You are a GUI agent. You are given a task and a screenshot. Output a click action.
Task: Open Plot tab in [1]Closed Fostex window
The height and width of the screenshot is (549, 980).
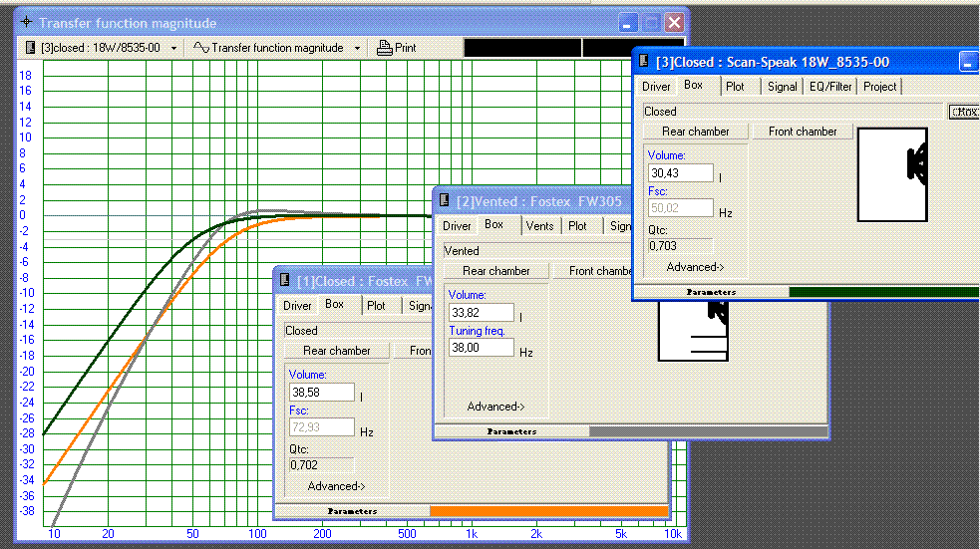coord(376,306)
